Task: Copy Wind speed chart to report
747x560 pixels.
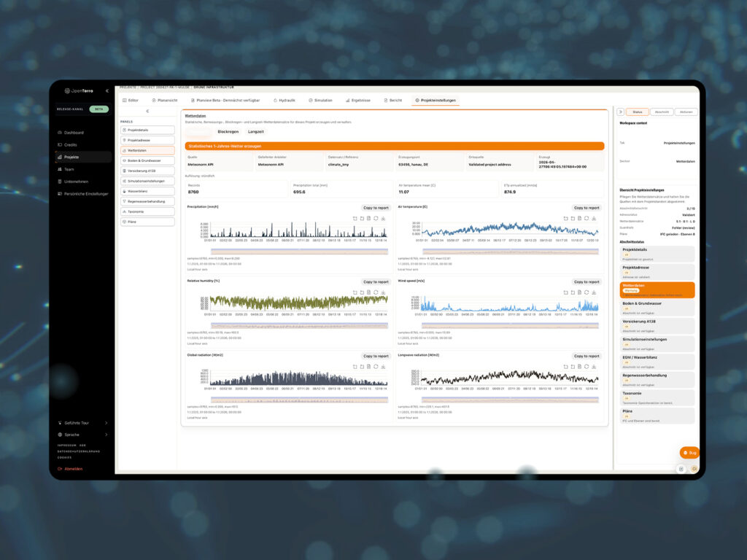Action: (587, 282)
